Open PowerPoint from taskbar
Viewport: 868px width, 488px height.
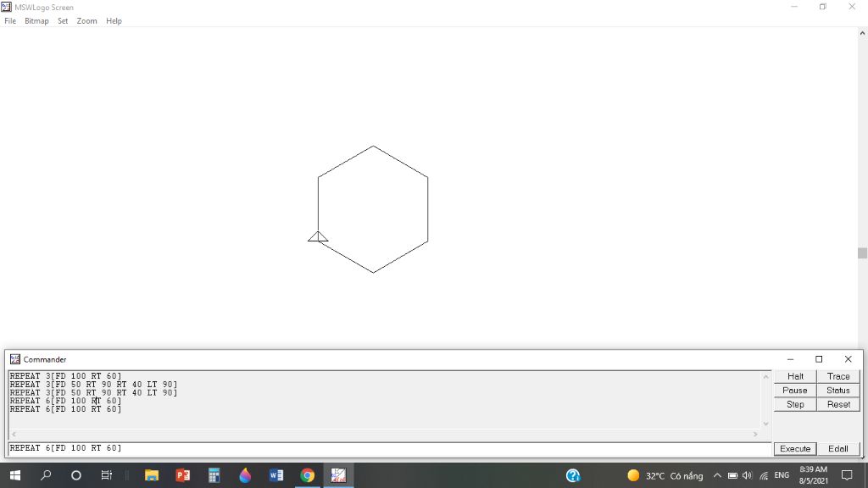click(x=183, y=475)
